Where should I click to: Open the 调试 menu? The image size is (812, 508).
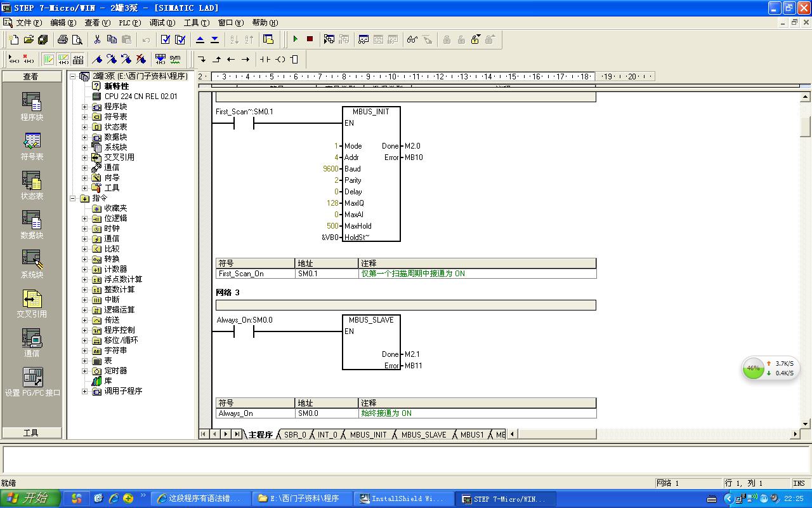click(162, 22)
